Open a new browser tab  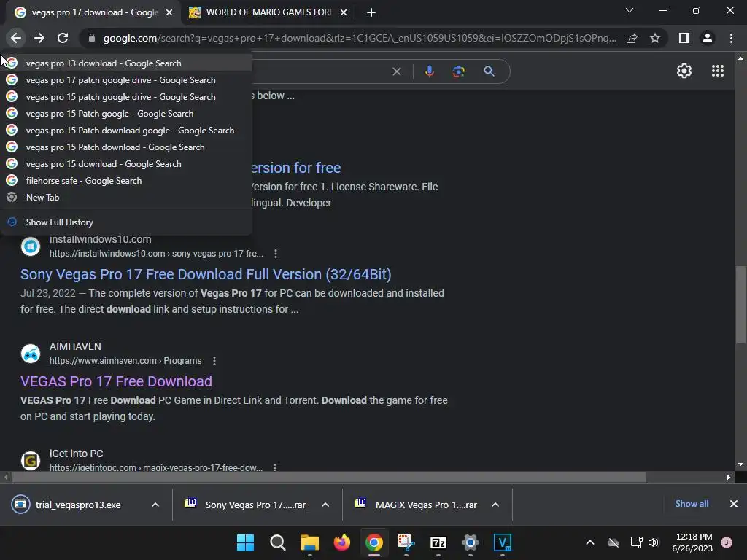(371, 12)
